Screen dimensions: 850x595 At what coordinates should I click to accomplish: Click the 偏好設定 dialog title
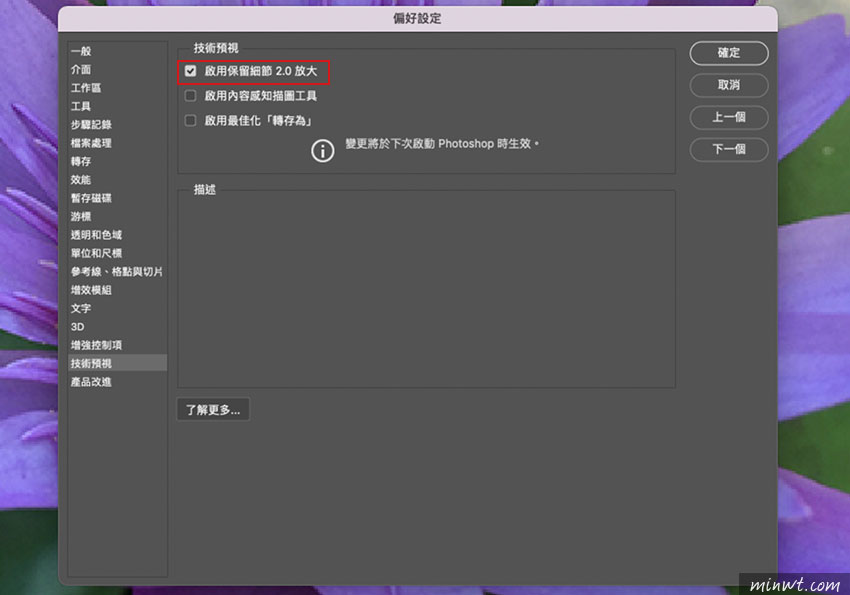tap(417, 18)
